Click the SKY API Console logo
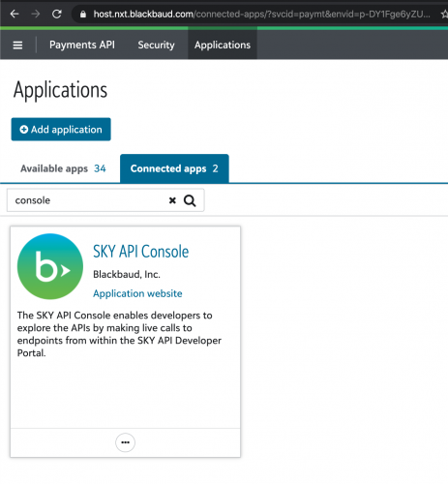Screen dimensions: 448x484 (x=50, y=266)
